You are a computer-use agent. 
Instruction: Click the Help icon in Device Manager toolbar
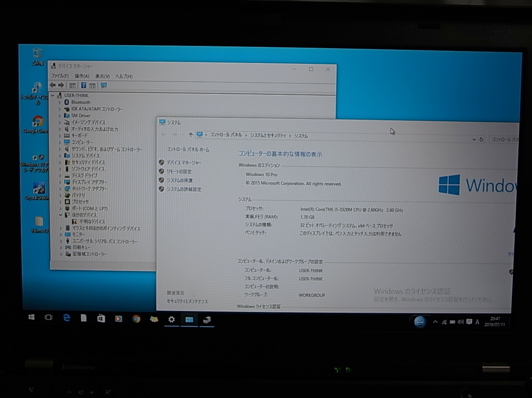tap(84, 85)
